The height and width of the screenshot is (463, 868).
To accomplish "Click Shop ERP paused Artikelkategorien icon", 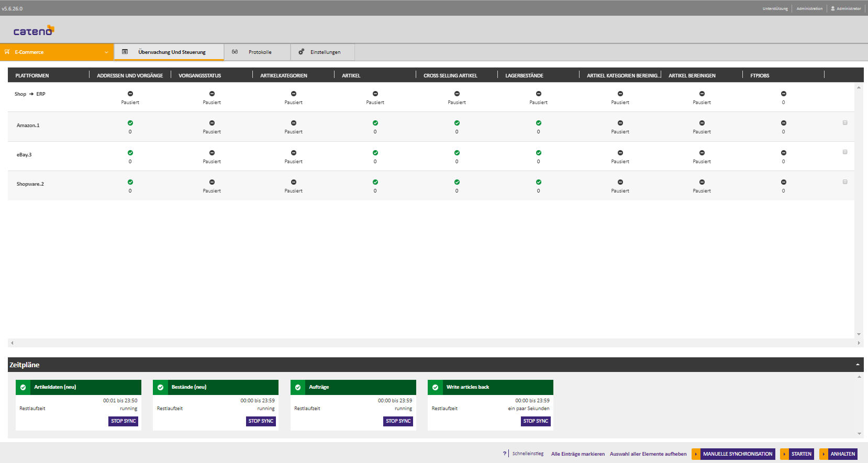I will pos(294,94).
